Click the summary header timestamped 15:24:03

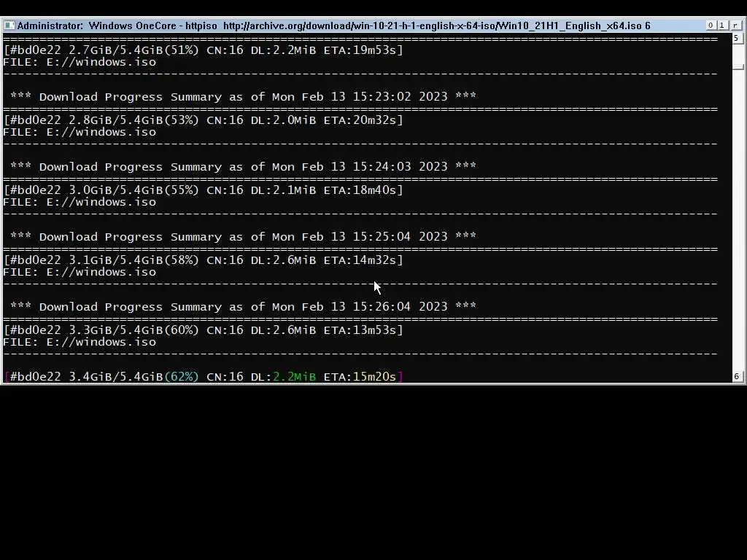pos(243,167)
